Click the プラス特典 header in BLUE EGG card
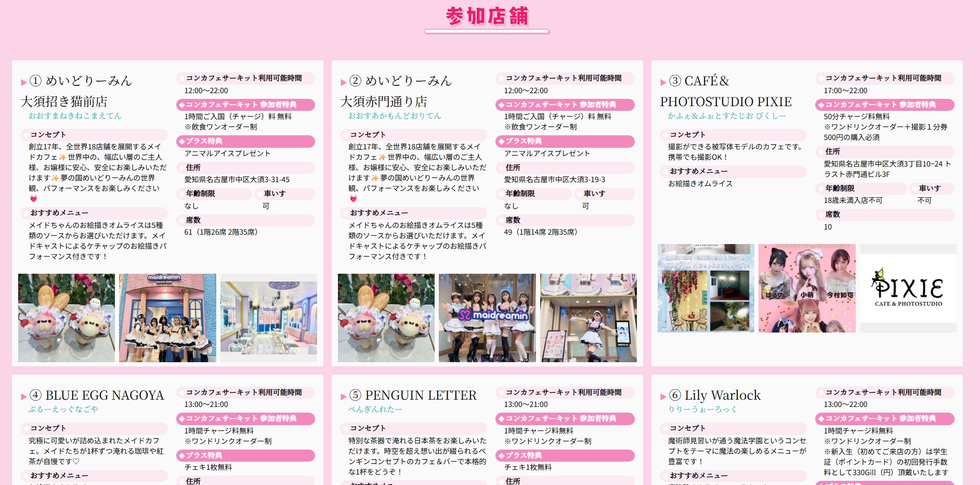 click(245, 455)
